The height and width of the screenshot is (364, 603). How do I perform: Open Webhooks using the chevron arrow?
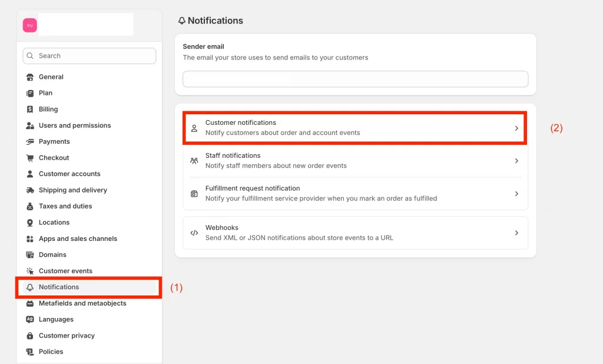point(516,233)
